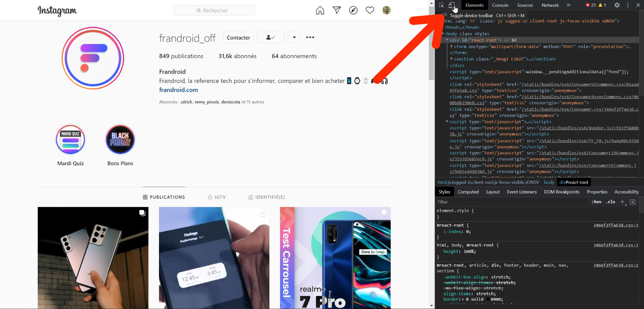
Task: Open 3466f2ffa63d.css:3 source link for #react-root
Action: (x=615, y=225)
